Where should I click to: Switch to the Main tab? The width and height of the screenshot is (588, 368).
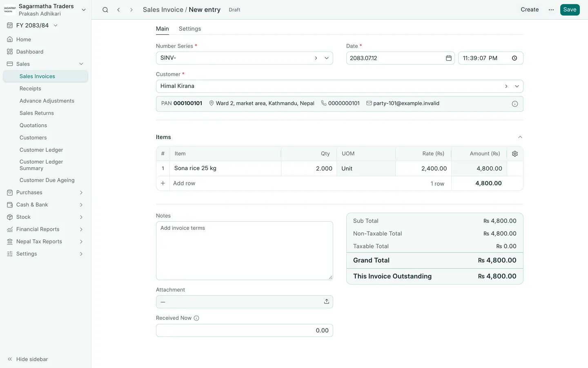pos(163,29)
